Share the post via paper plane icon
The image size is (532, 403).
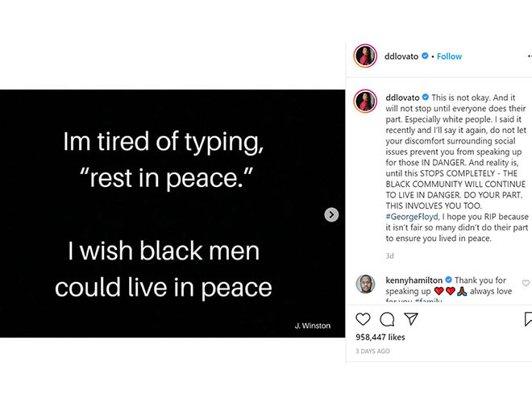pyautogui.click(x=410, y=318)
